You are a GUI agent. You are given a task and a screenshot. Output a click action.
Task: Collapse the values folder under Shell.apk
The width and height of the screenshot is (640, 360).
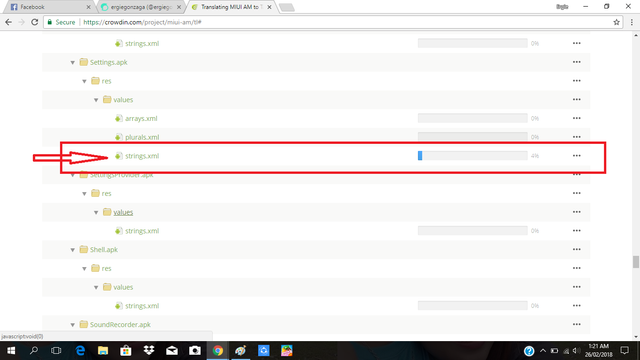pos(96,287)
